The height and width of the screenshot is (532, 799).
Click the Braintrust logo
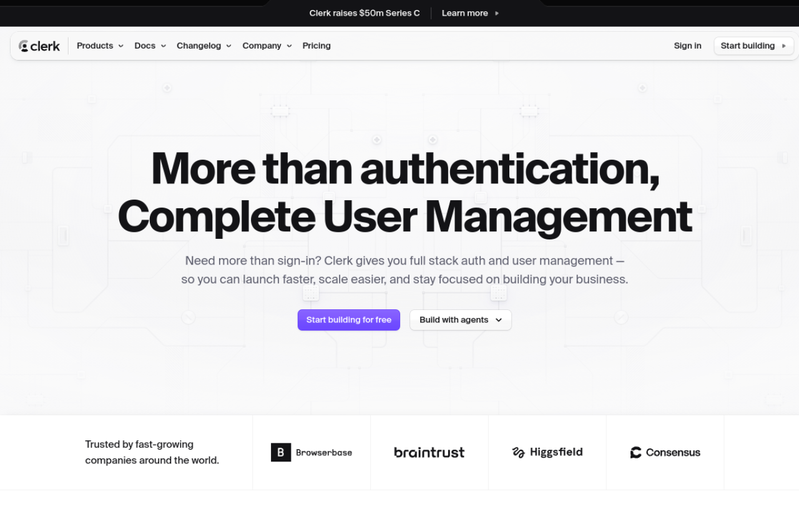pyautogui.click(x=429, y=452)
